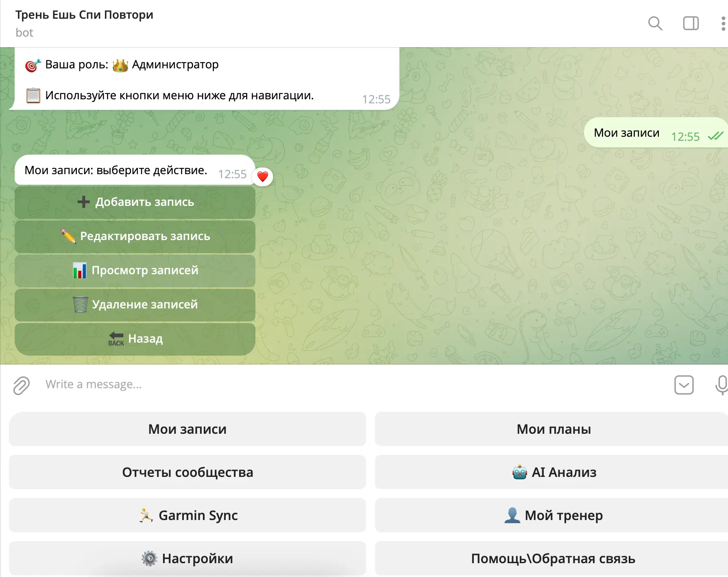Select 'Удаление записей' inline button
This screenshot has width=728, height=577.
tap(135, 305)
